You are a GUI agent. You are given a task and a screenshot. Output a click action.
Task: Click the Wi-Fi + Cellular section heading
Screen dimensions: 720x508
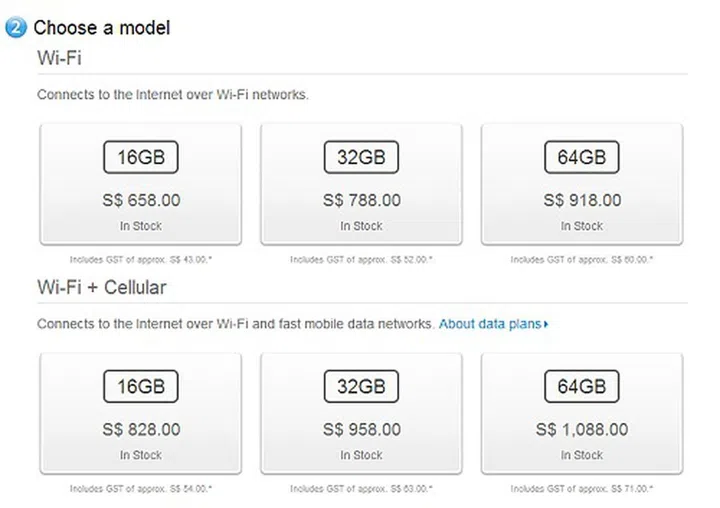coord(102,288)
